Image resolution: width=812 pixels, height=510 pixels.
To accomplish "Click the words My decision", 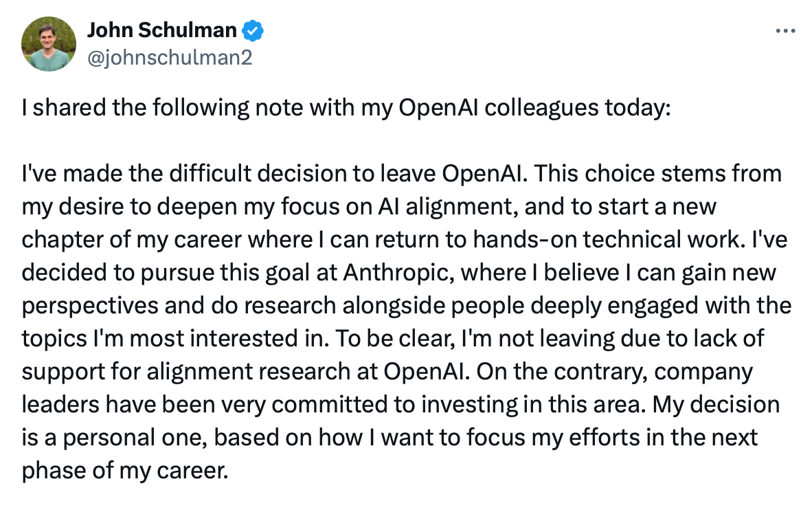I will 716,405.
